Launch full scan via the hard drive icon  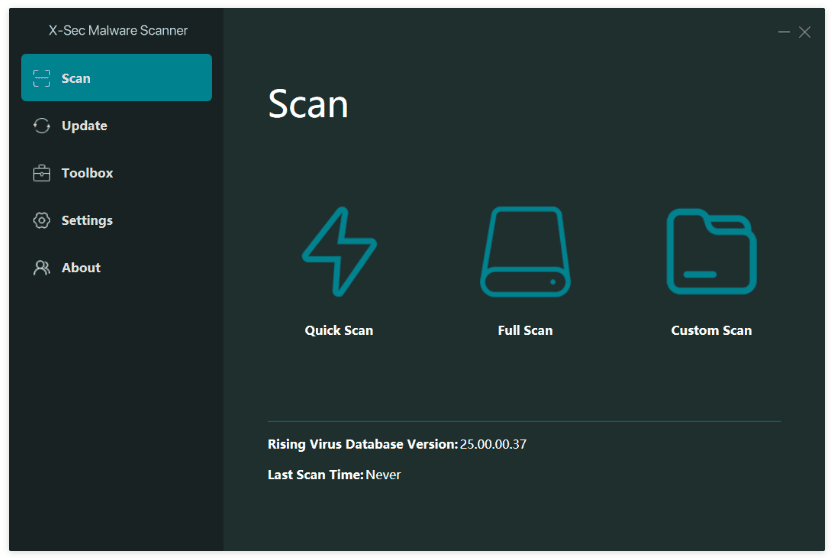tap(525, 251)
